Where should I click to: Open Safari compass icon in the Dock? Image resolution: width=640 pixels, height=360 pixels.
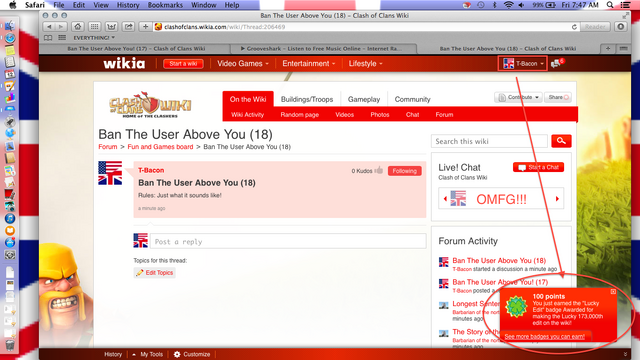(10, 38)
